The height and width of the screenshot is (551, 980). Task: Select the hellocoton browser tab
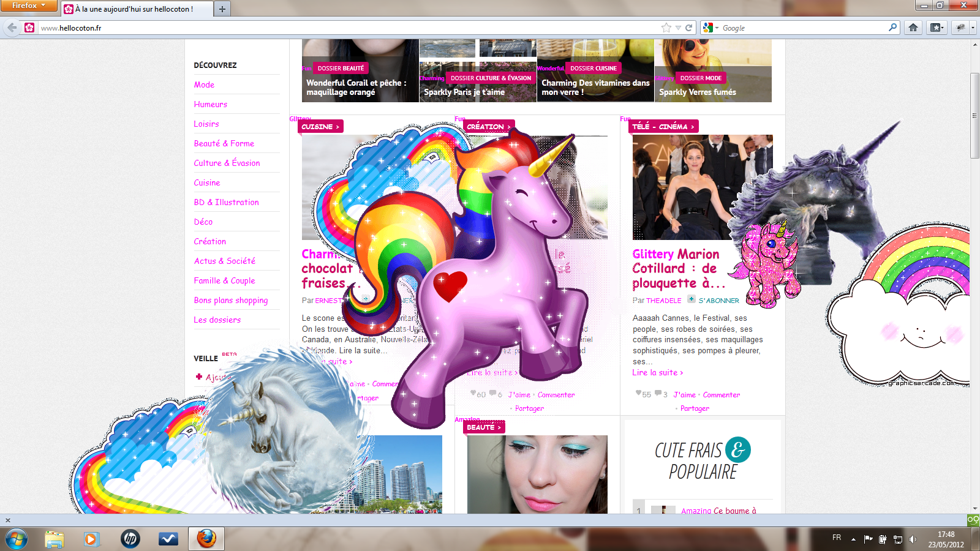[x=137, y=9]
